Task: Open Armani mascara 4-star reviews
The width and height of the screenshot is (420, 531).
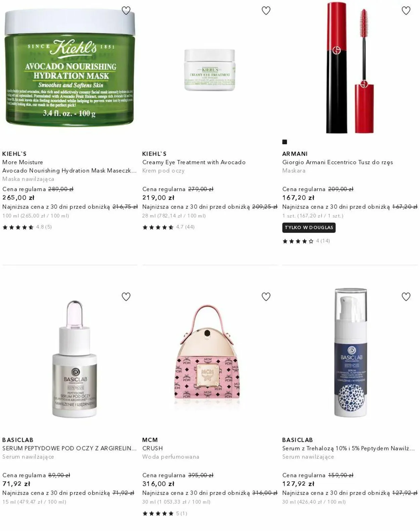Action: click(x=306, y=241)
